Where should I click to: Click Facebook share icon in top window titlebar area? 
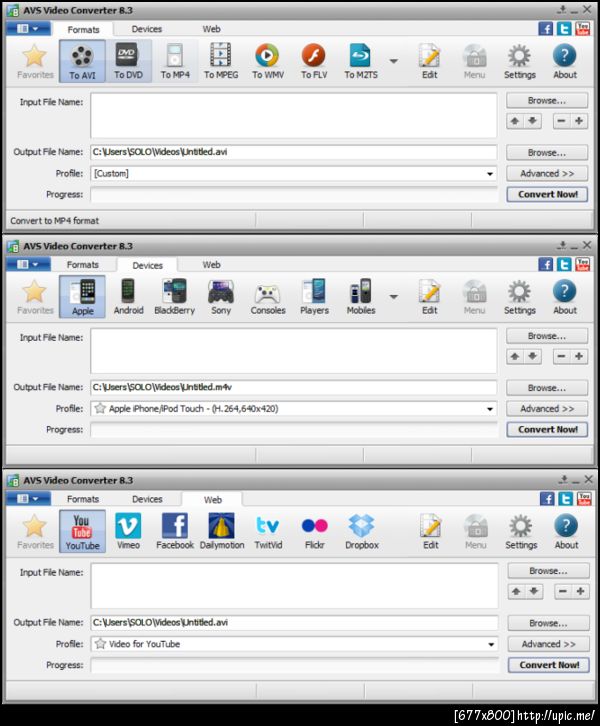pyautogui.click(x=546, y=29)
